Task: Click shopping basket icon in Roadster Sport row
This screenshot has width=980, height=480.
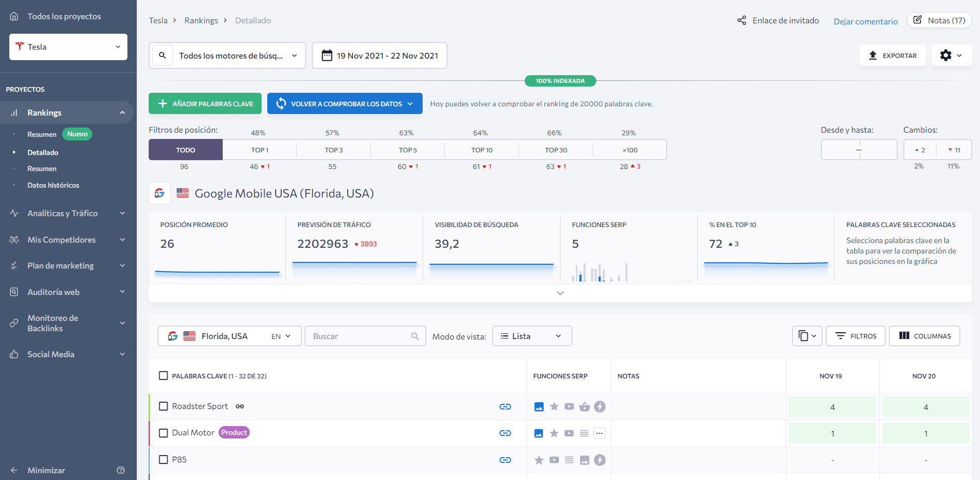Action: pos(585,406)
